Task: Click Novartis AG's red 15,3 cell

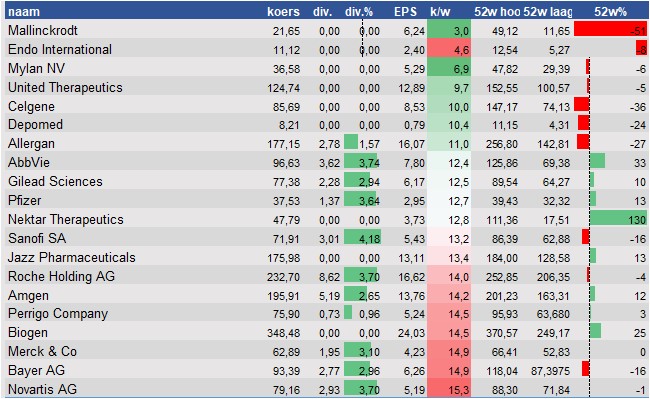Action: (449, 389)
